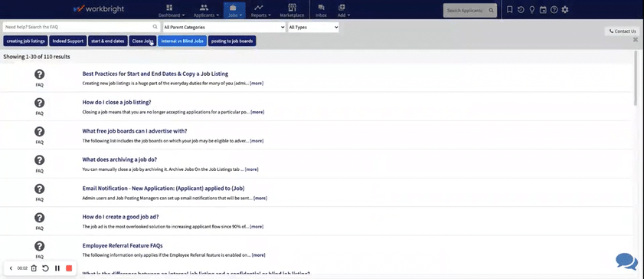Open the settings gear icon
Viewport: 644px width, 279px height.
tap(565, 9)
